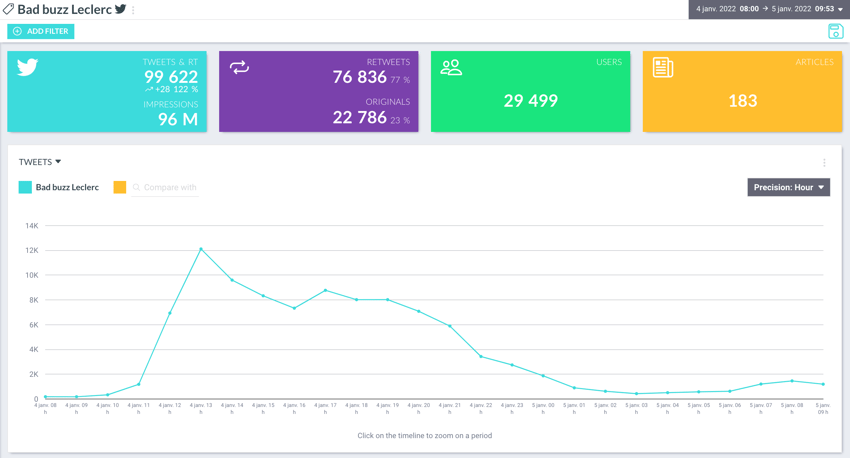Viewport: 850px width, 458px height.
Task: Click the 4 janv. 08 h axis label
Action: (46, 408)
